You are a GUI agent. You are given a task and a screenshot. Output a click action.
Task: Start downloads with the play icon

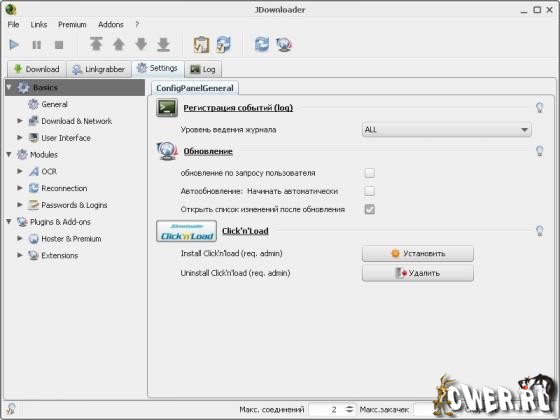pos(14,45)
